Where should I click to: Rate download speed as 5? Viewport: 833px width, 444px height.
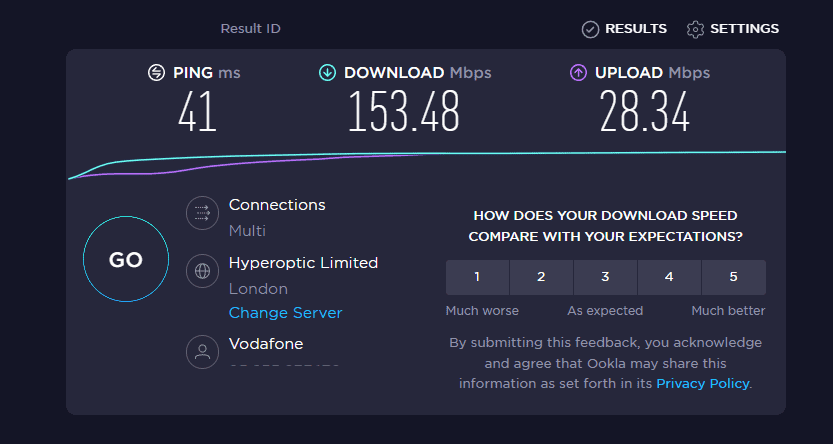pos(733,277)
